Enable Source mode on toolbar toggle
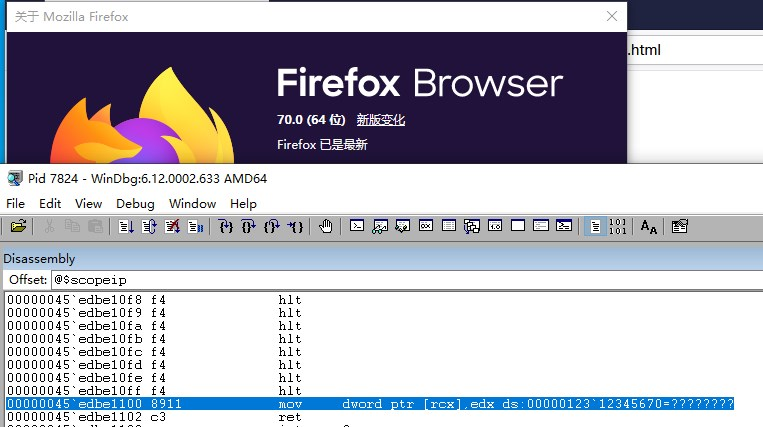This screenshot has height=427, width=763. tap(595, 227)
